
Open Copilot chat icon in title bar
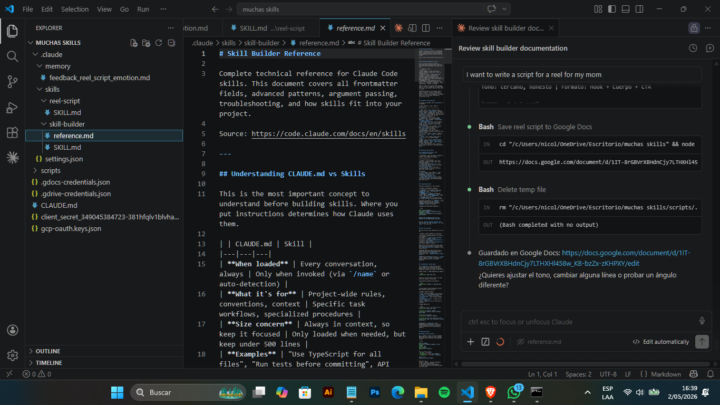491,9
